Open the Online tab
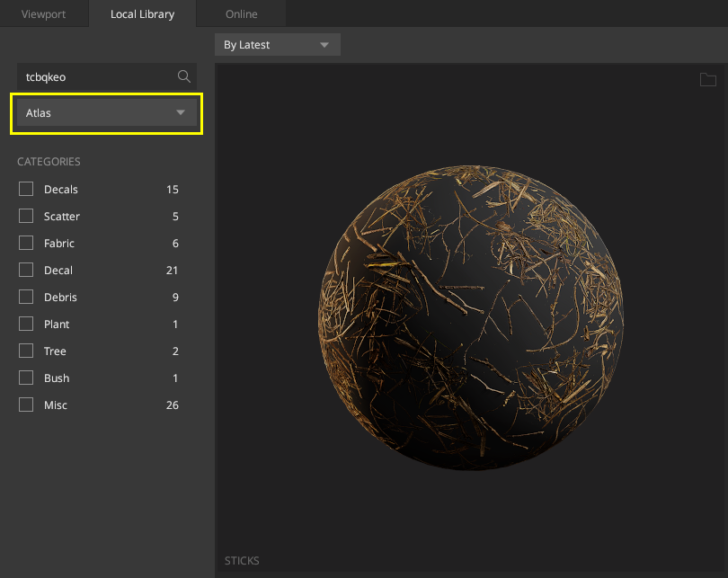The image size is (728, 578). click(241, 14)
